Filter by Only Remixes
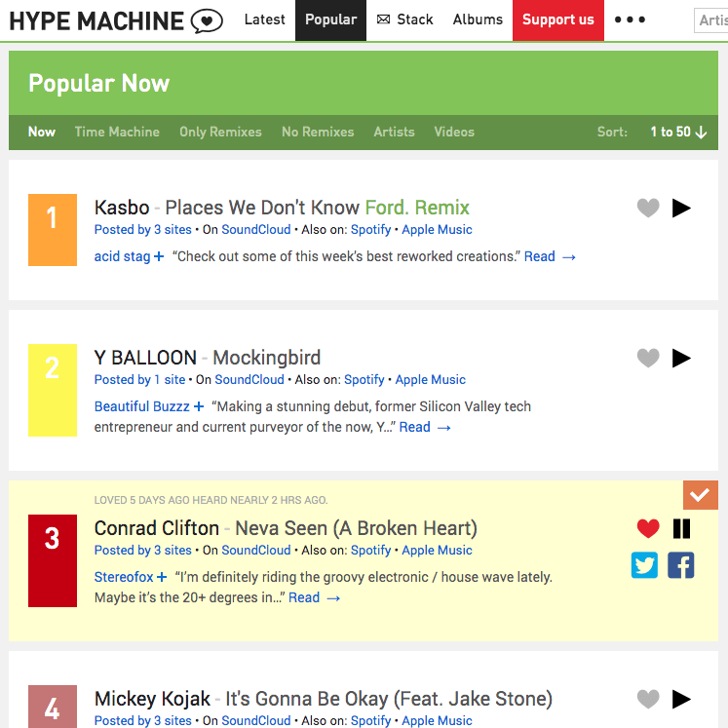The height and width of the screenshot is (728, 728). (x=220, y=132)
